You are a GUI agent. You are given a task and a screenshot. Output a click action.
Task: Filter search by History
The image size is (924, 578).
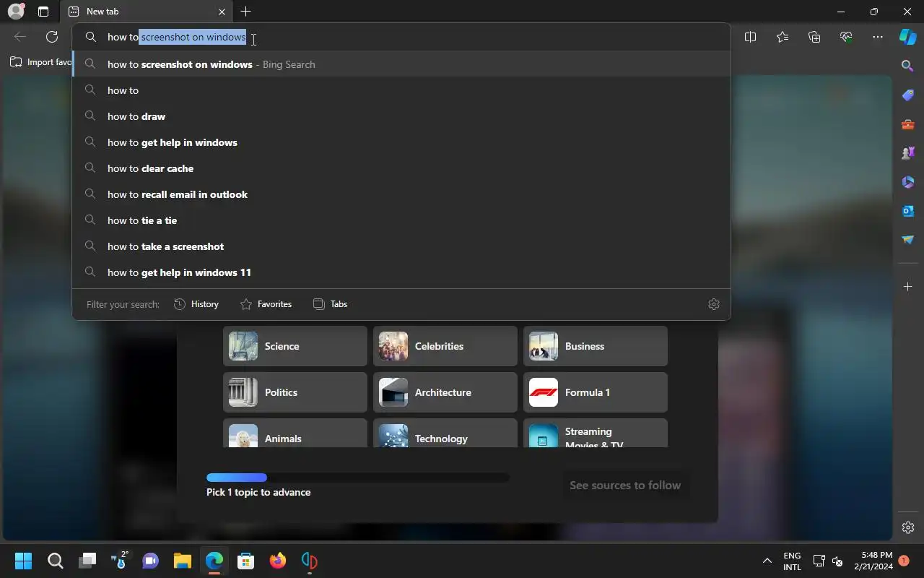tap(196, 304)
